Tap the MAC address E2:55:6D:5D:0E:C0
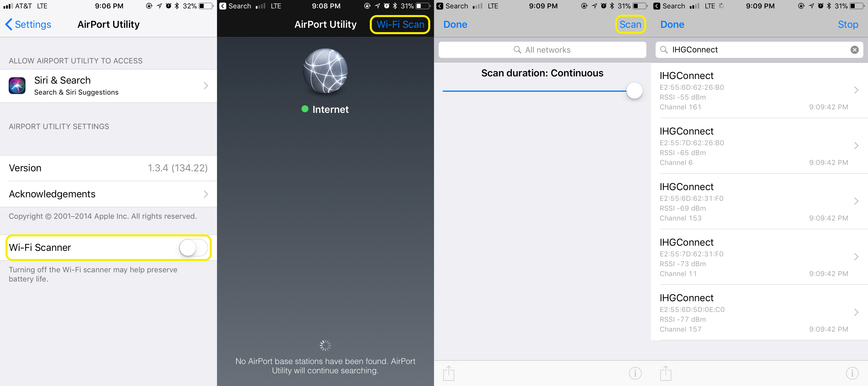 pyautogui.click(x=692, y=310)
